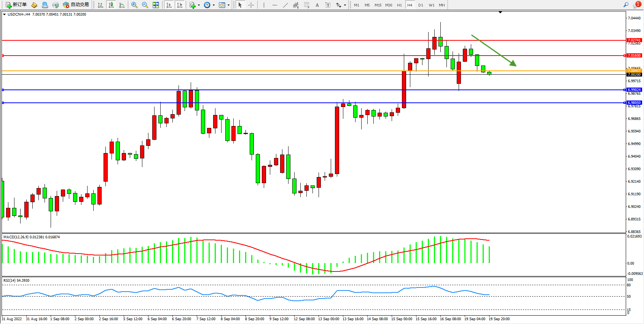Select the crosshair tool
644x324 pixels.
tap(251, 5)
